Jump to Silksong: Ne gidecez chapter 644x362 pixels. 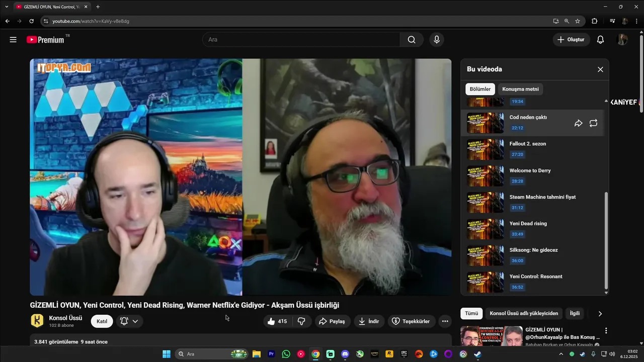pos(533,256)
